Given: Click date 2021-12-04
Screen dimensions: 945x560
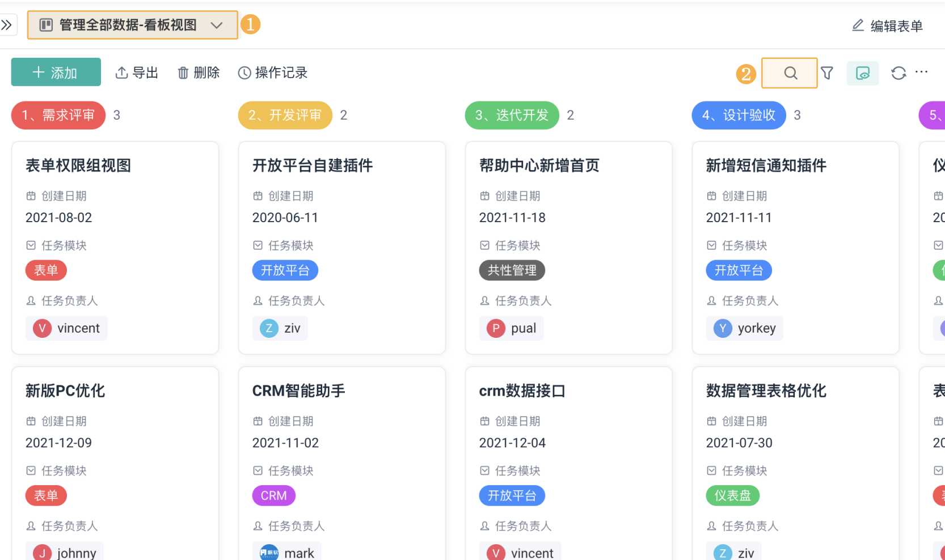Looking at the screenshot, I should [513, 443].
